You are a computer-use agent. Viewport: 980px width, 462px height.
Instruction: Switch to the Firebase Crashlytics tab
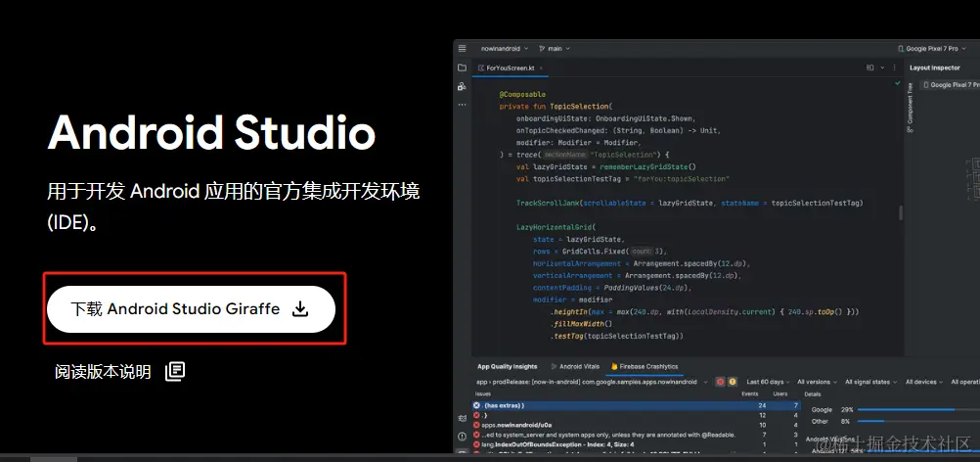coord(644,366)
